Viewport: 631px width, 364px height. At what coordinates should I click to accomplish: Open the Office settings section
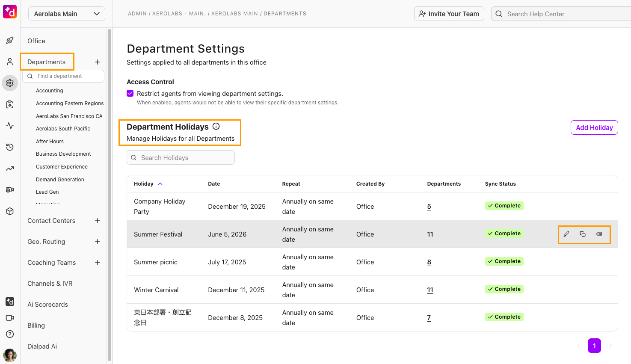(x=36, y=41)
